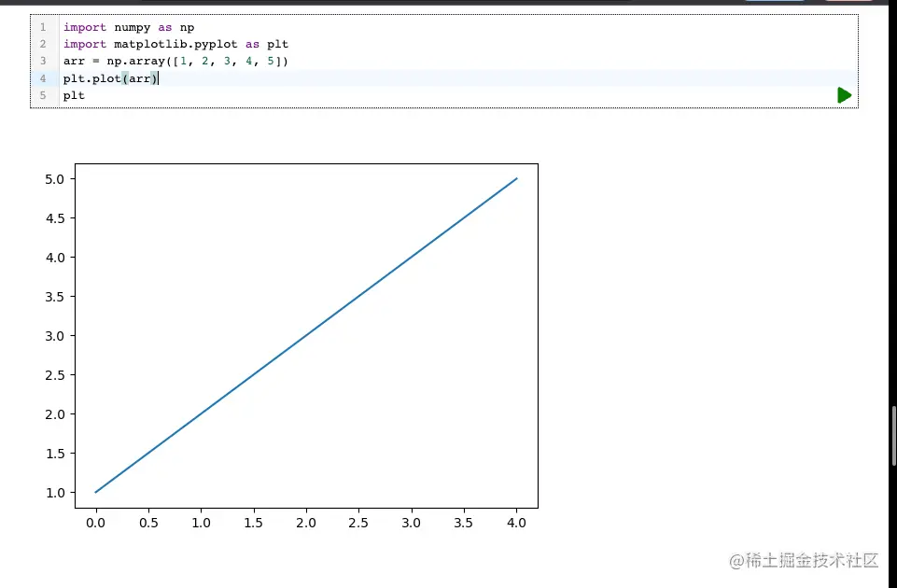Click line 2 'import matplotlib.pyplot as plt'
The height and width of the screenshot is (588, 897).
coord(175,44)
